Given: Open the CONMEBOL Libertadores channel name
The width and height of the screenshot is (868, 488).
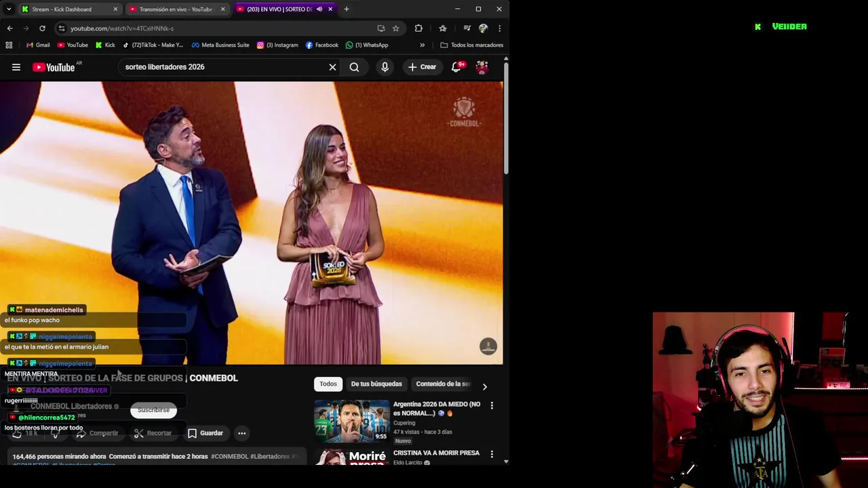Looking at the screenshot, I should 71,406.
